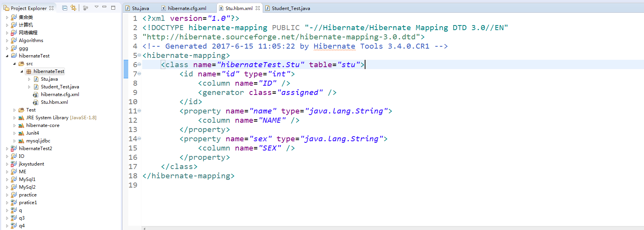Minimize the Project Explorer view
The width and height of the screenshot is (644, 230).
pos(104,7)
